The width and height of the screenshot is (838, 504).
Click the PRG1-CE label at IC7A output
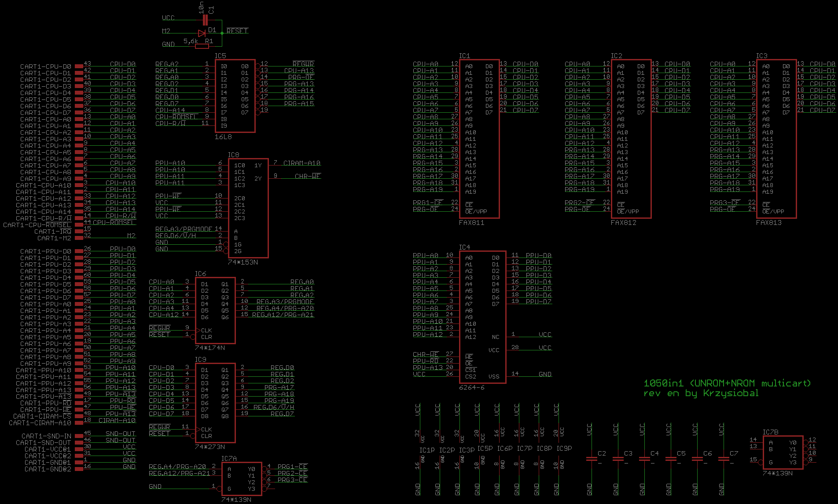(292, 467)
